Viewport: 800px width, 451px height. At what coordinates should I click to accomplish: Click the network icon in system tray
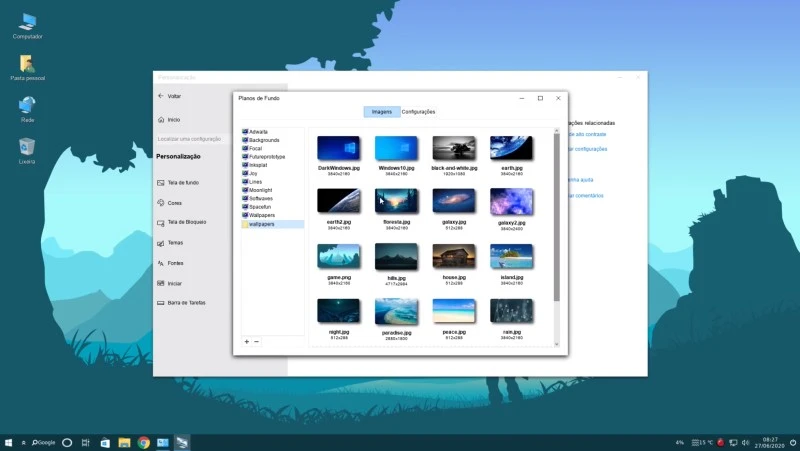[733, 442]
